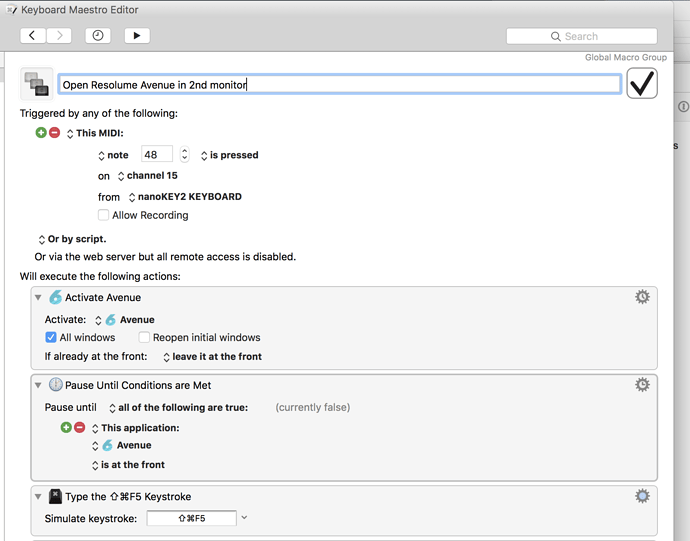Change all of the following are true popup
The image size is (690, 541).
(179, 408)
